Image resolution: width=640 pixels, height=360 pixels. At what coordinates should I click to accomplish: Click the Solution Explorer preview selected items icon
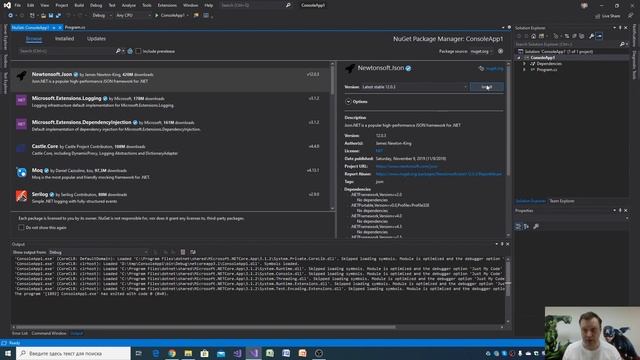[x=599, y=36]
